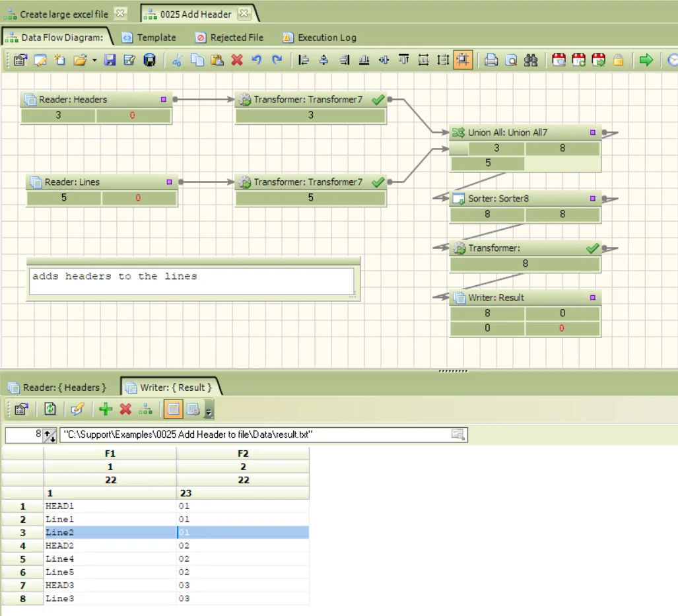Image resolution: width=678 pixels, height=616 pixels.
Task: Create a new document with sparkle-page icon
Action: [x=60, y=59]
